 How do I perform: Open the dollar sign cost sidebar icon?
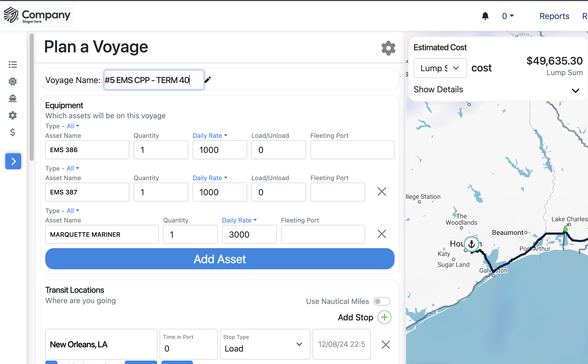pos(13,132)
